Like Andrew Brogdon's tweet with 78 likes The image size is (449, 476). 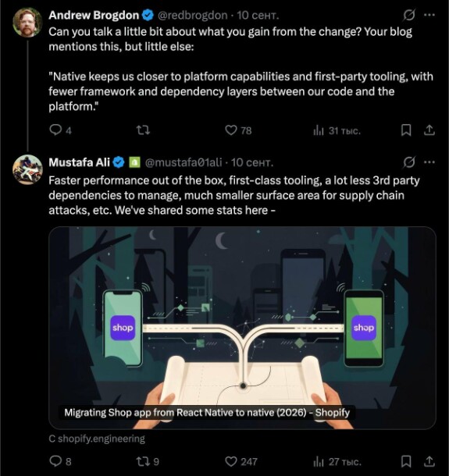[x=238, y=130]
